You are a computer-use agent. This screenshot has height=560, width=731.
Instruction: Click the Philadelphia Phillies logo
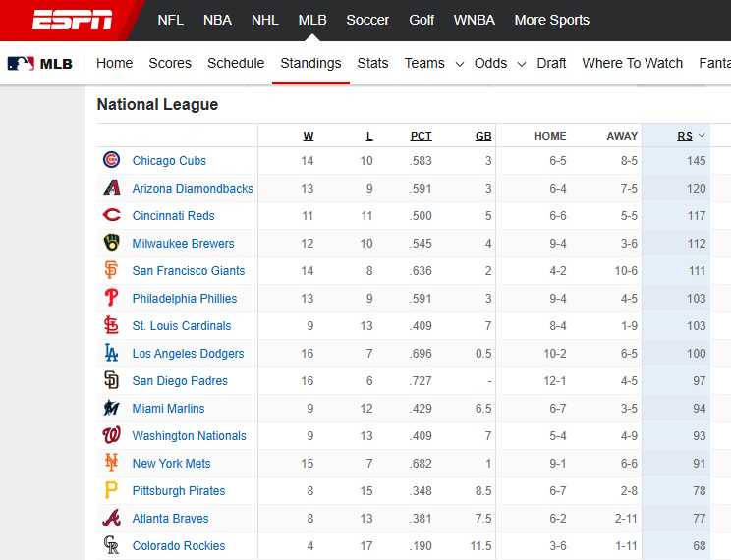(x=111, y=298)
